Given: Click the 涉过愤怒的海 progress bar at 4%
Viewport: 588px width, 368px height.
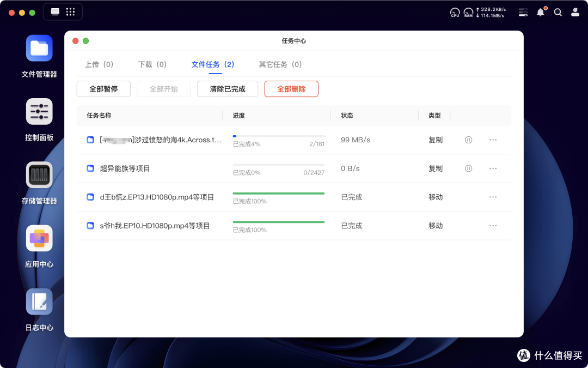Looking at the screenshot, I should [279, 136].
